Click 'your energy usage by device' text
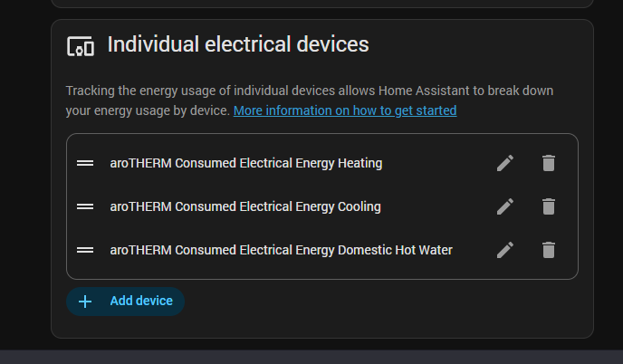The width and height of the screenshot is (623, 364). 149,110
